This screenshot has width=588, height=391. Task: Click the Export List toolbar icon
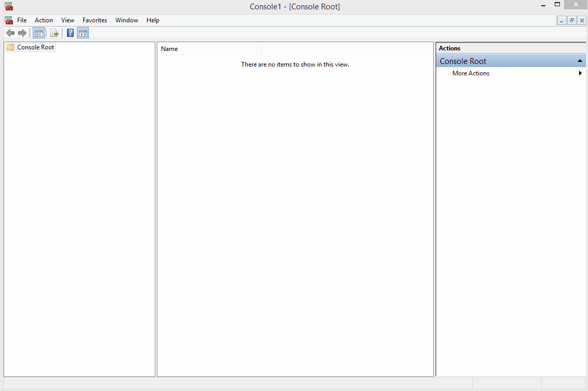click(x=55, y=33)
